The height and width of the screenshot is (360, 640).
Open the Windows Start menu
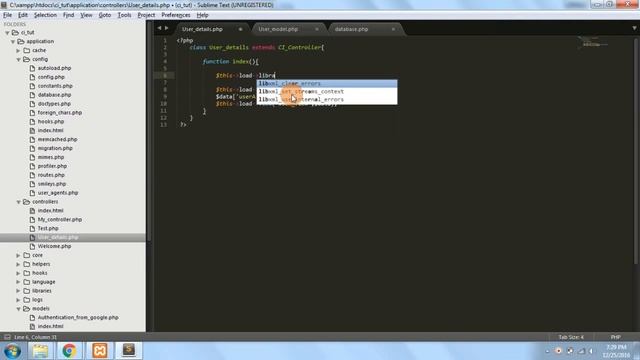[x=12, y=351]
